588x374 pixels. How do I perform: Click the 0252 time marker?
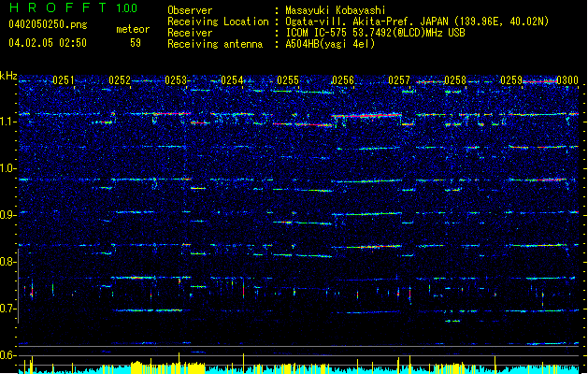120,80
